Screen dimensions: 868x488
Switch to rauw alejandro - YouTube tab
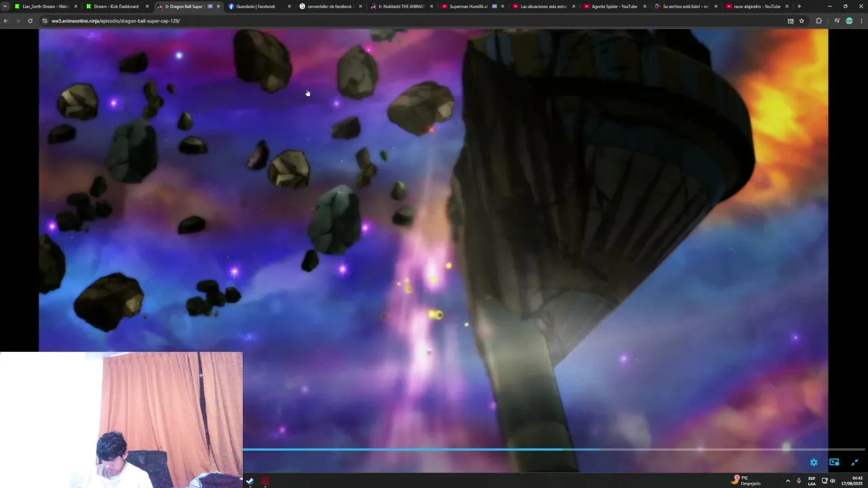(756, 6)
